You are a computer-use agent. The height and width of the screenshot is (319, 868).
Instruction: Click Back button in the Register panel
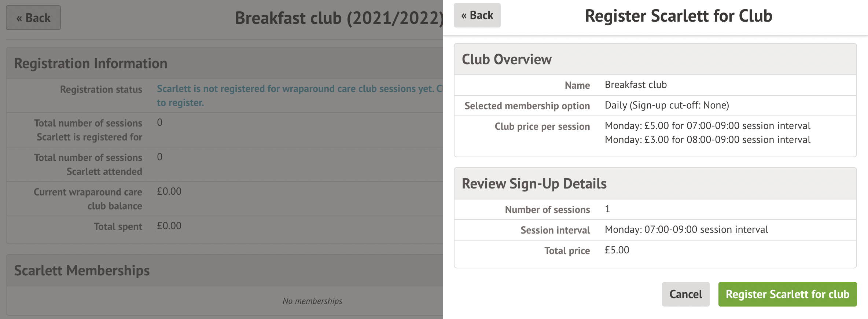(477, 15)
